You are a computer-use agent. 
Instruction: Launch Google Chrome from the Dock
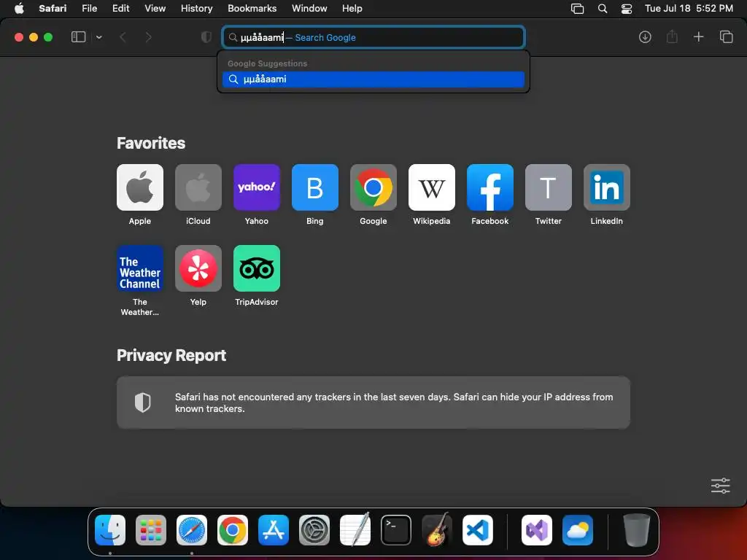point(233,530)
